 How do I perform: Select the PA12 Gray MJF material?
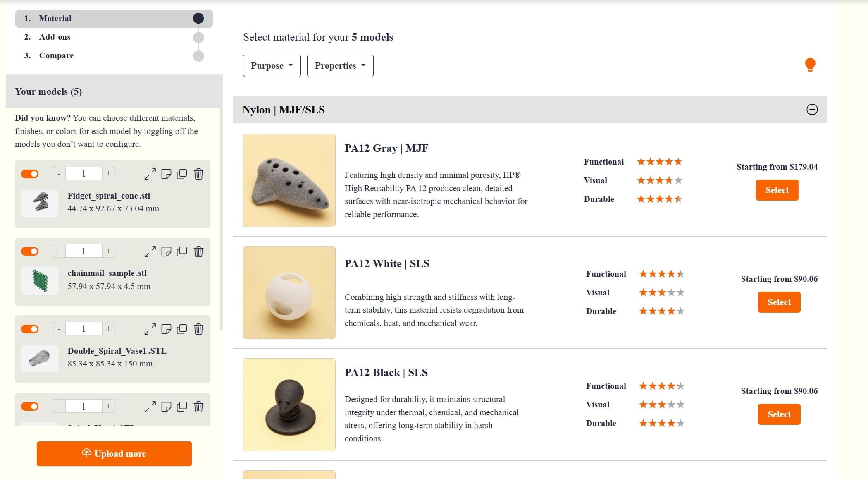(777, 190)
